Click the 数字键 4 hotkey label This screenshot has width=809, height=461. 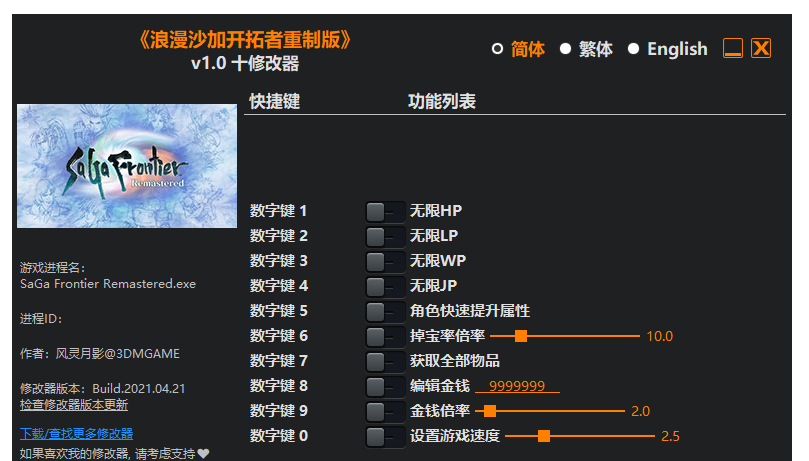pos(279,286)
